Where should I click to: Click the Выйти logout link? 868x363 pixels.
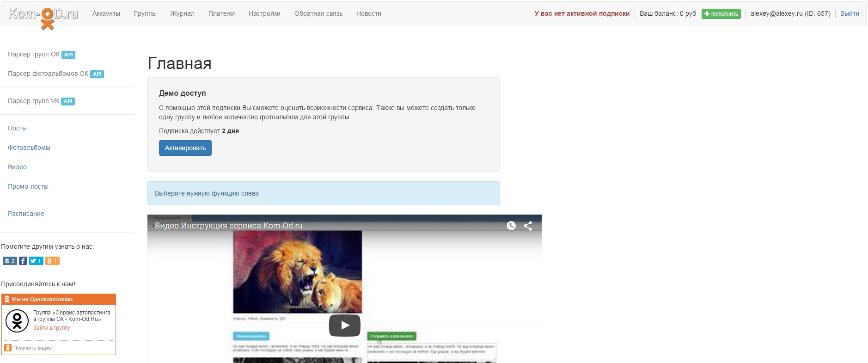coord(849,13)
